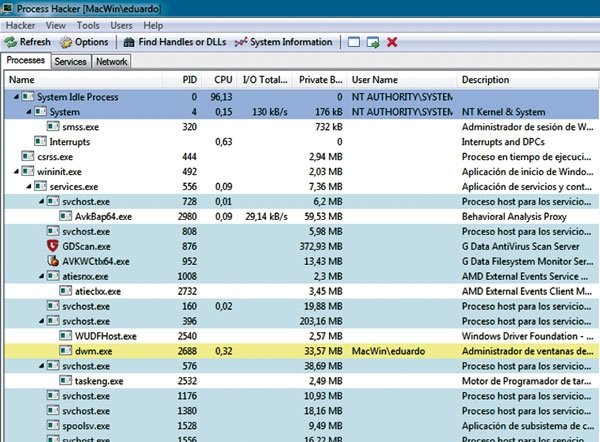This screenshot has width=600, height=442.
Task: Click the Interrupts row icon
Action: 40,141
